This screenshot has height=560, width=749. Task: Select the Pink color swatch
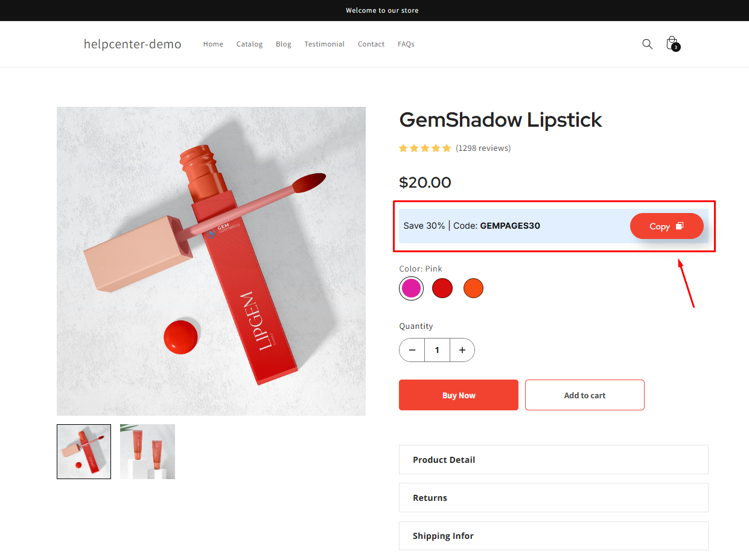(x=411, y=288)
